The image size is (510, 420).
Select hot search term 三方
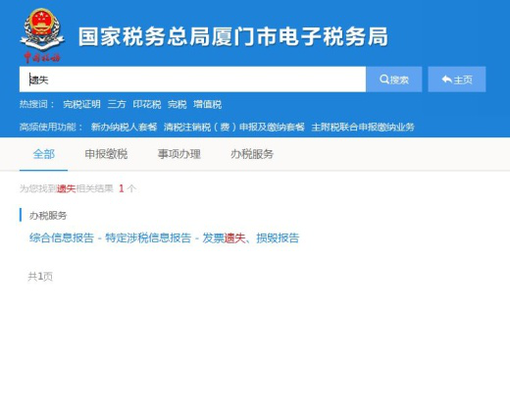[x=117, y=104]
